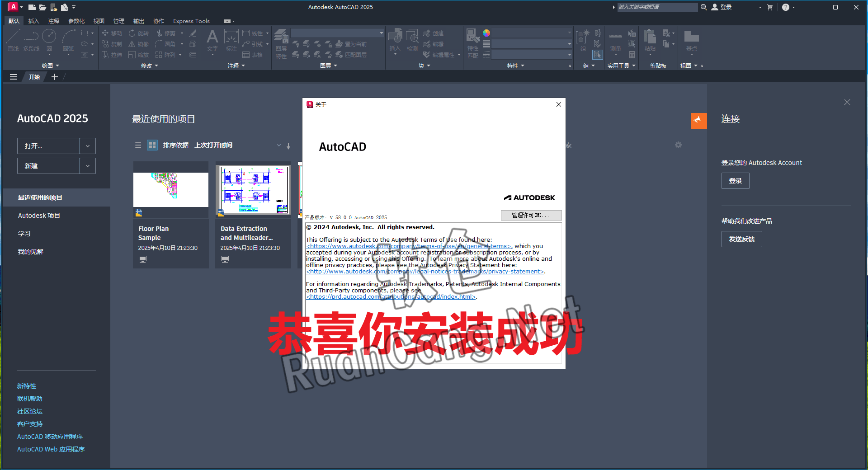Expand the Modify (修改) panel

[x=150, y=66]
